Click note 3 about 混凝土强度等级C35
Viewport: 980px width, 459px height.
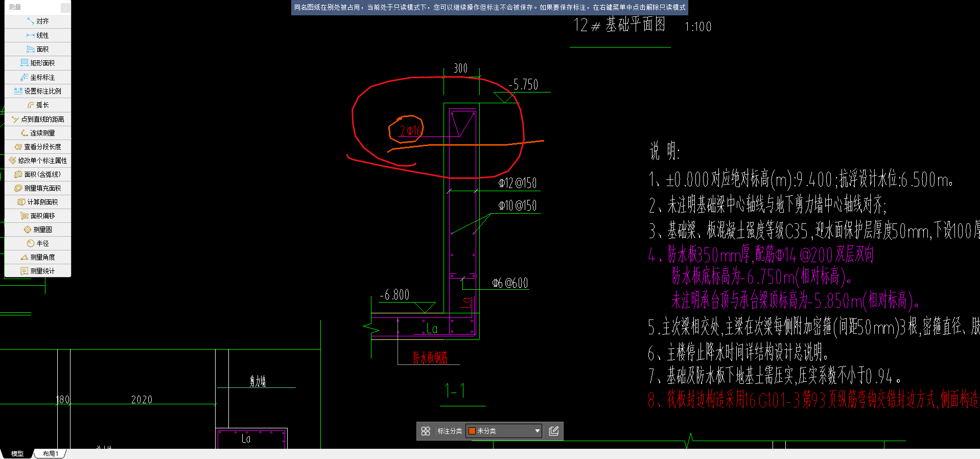click(814, 231)
